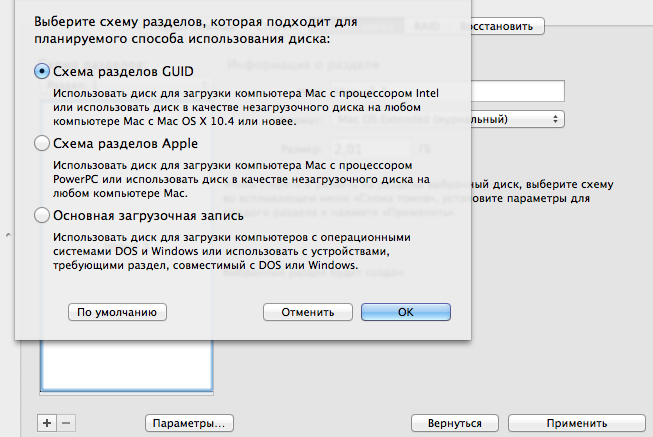Click the По умолчанию button
The height and width of the screenshot is (437, 653).
point(117,312)
